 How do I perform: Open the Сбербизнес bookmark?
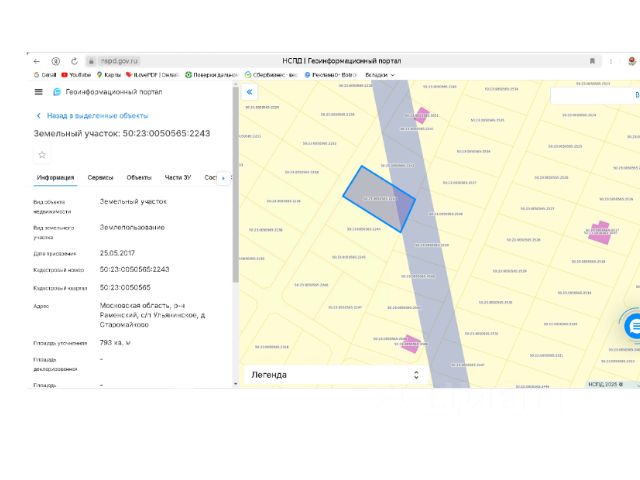click(271, 75)
